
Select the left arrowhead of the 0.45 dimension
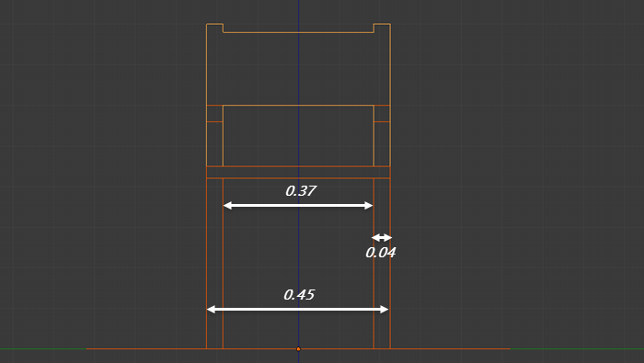coord(211,310)
